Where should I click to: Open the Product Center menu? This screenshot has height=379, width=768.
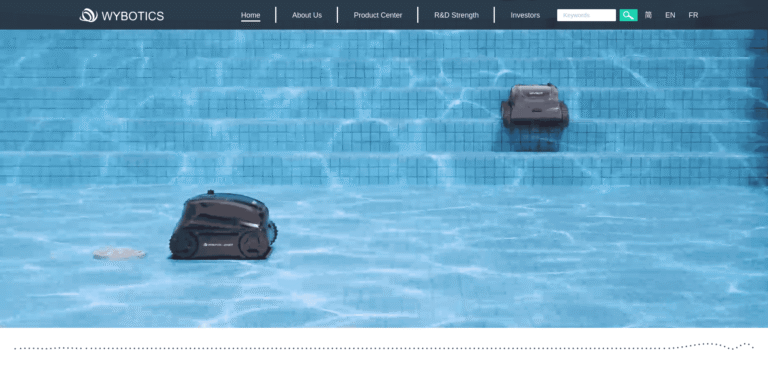point(378,15)
